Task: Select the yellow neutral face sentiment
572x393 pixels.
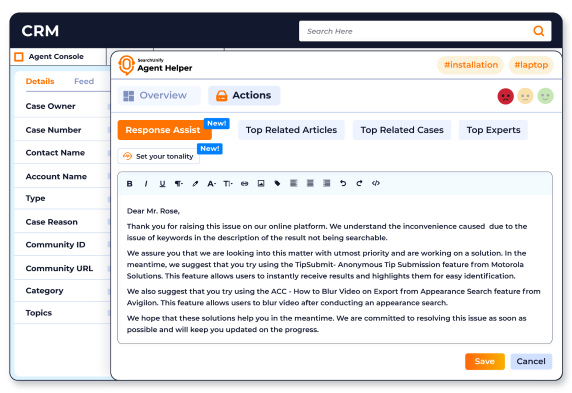Action: pos(525,96)
